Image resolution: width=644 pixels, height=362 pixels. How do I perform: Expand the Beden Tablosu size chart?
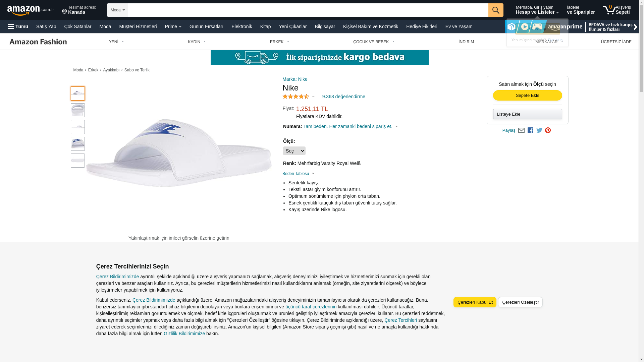click(299, 174)
